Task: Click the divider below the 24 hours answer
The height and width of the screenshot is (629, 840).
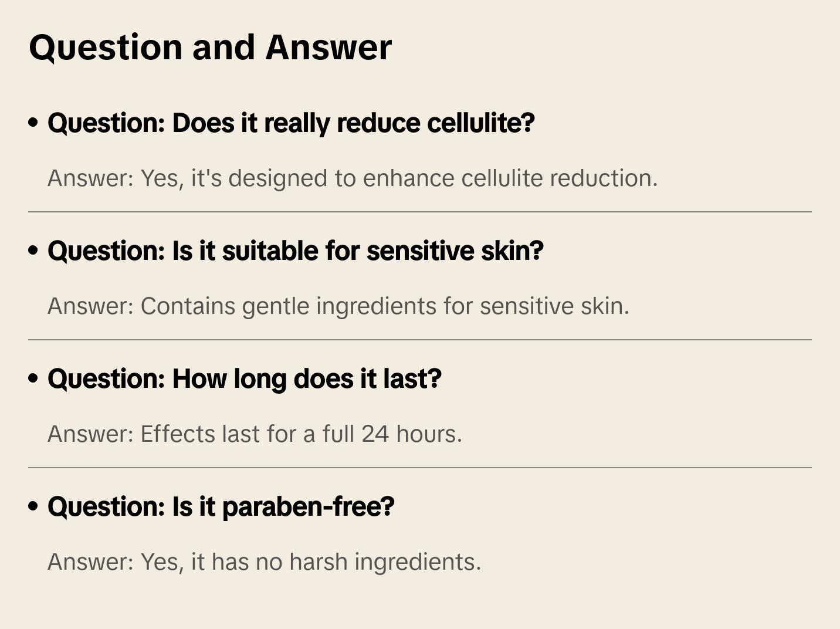Action: pos(420,468)
